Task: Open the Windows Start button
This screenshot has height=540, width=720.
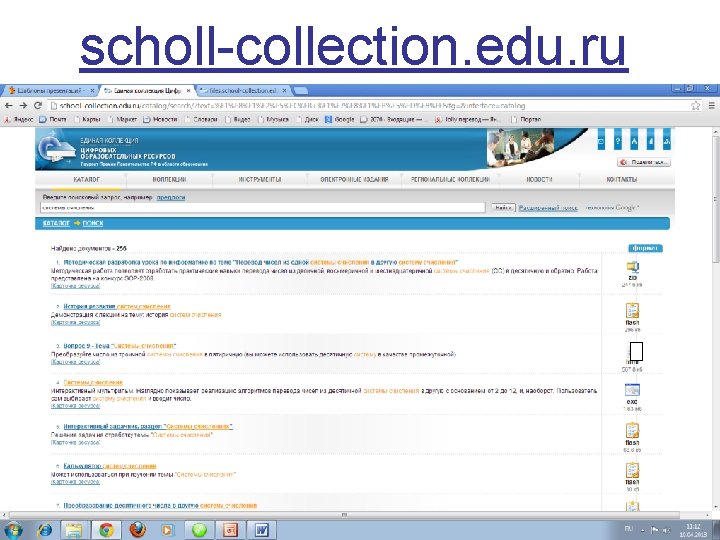Action: point(14,530)
